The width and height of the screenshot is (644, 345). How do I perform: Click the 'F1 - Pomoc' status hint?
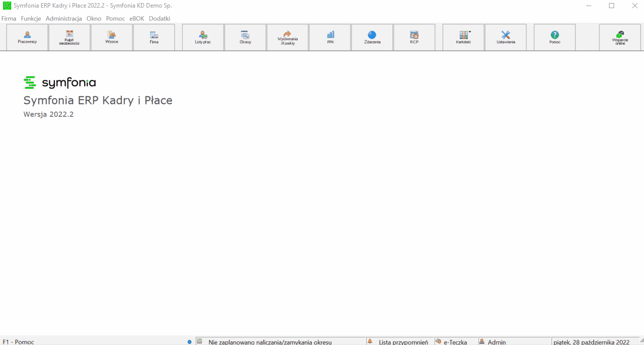pyautogui.click(x=18, y=342)
